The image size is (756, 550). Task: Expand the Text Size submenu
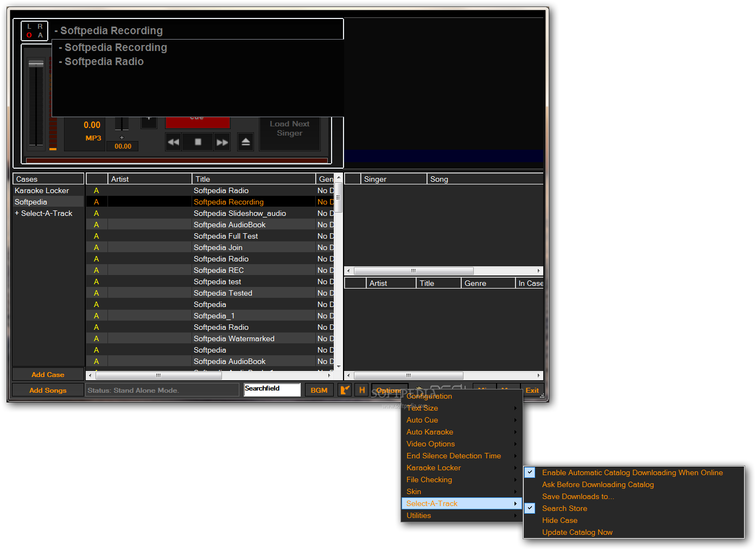pos(461,408)
